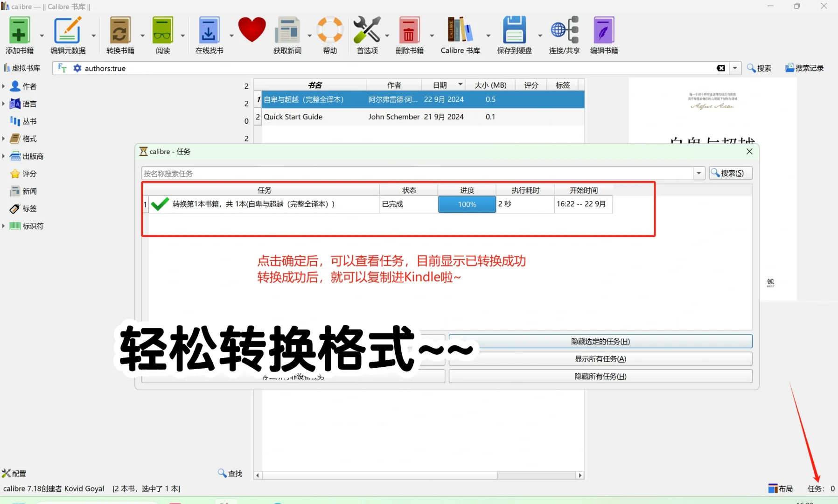Sort by the Date (日期) column header
This screenshot has height=504, width=838.
(443, 85)
